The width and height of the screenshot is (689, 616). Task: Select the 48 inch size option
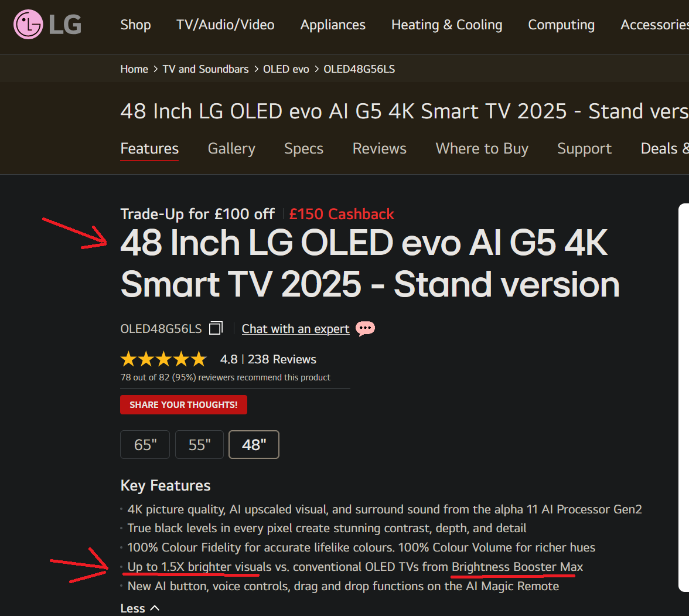pos(254,444)
